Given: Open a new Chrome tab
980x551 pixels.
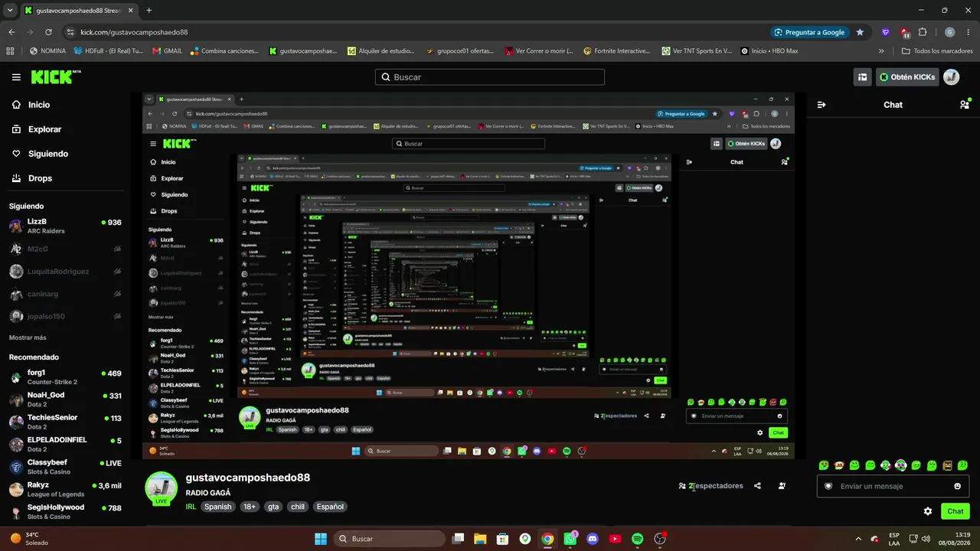Looking at the screenshot, I should (x=149, y=11).
